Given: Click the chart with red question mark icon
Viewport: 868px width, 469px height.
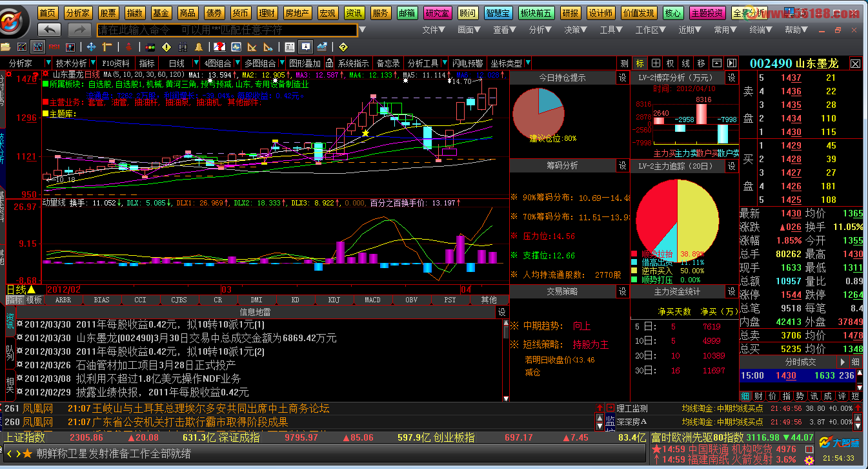Looking at the screenshot, I should tap(220, 47).
